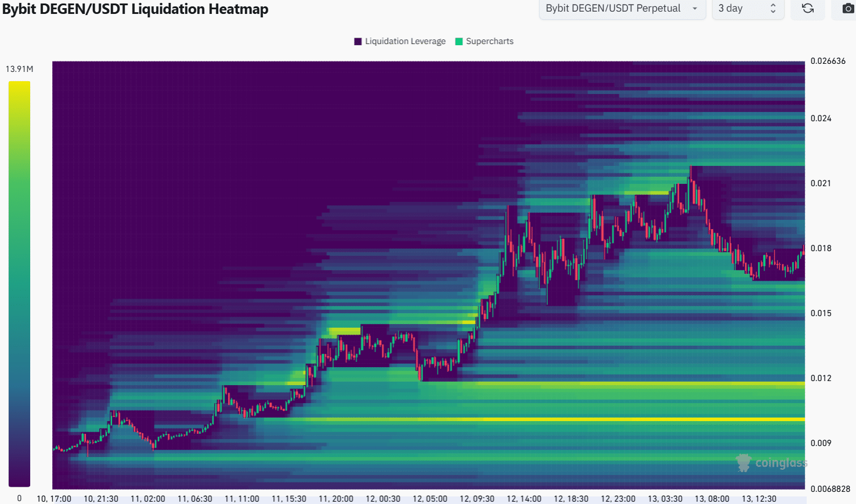Click the 13, 03:30 time axis label
The width and height of the screenshot is (856, 504).
tap(665, 499)
